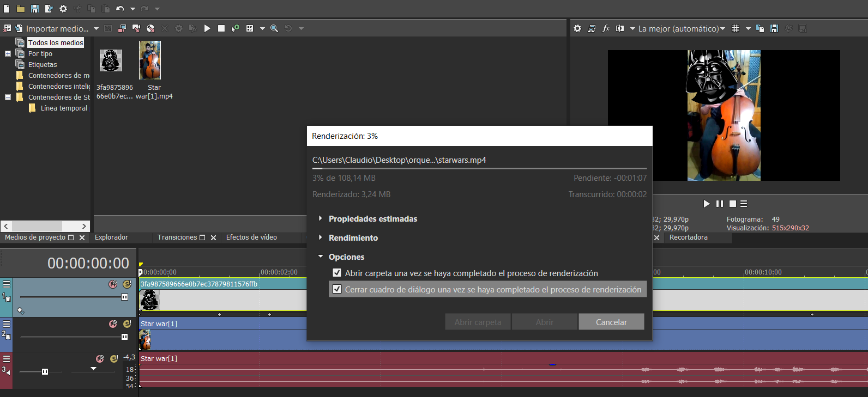This screenshot has height=397, width=868.
Task: Expand Propiedades estimadas section
Action: (x=321, y=218)
